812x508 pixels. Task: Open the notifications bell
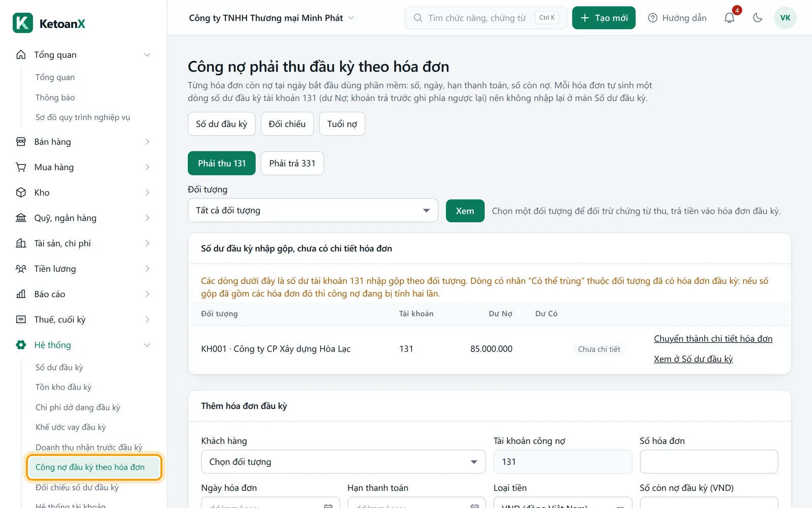[x=729, y=18]
